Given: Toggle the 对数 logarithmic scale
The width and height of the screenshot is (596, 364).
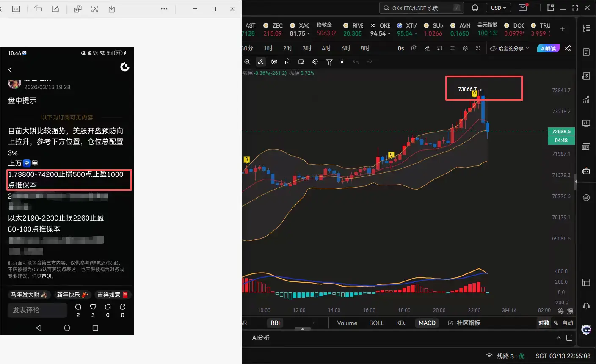Looking at the screenshot, I should (544, 323).
